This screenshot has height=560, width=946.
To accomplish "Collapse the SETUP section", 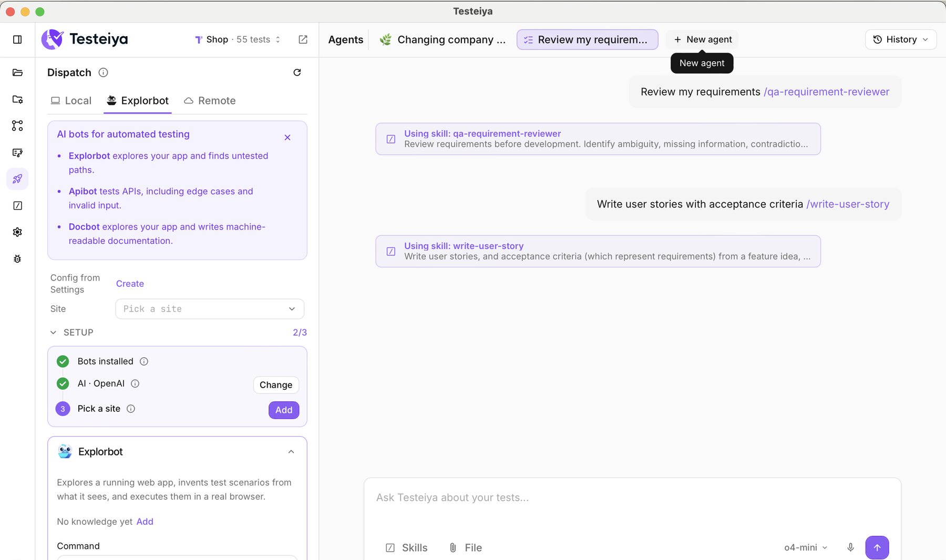I will [x=72, y=333].
